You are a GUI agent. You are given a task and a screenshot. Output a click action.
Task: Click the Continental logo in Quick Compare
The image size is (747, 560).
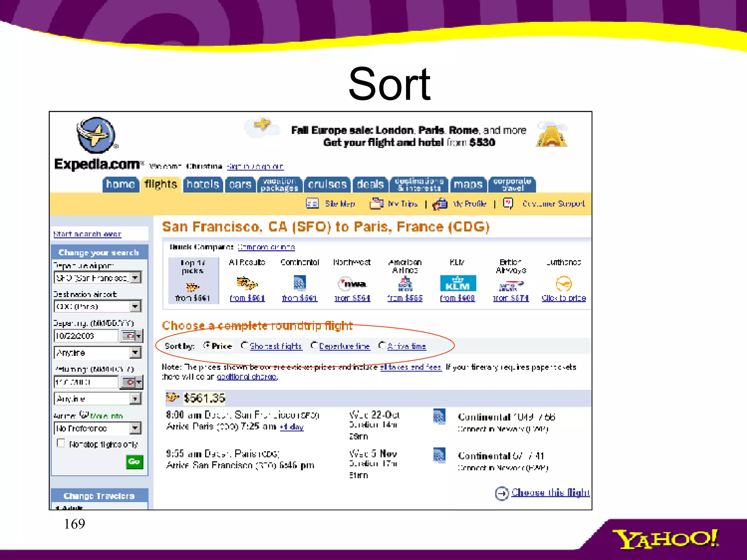point(299,283)
